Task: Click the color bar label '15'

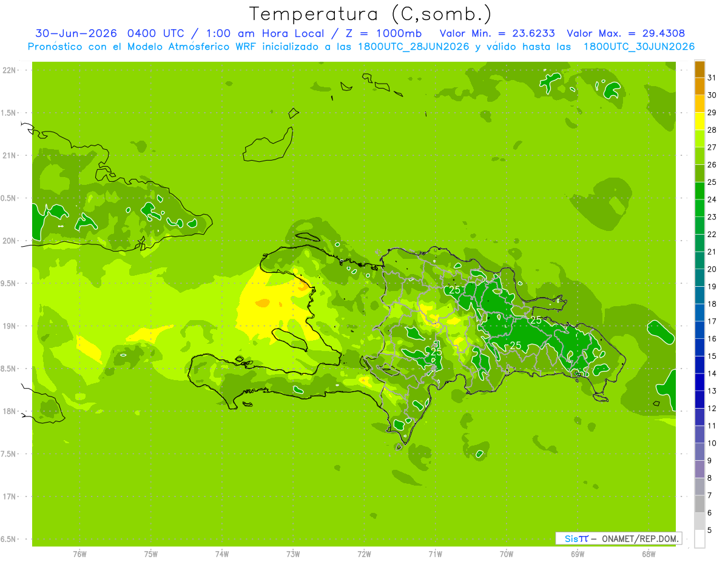Action: tap(712, 356)
